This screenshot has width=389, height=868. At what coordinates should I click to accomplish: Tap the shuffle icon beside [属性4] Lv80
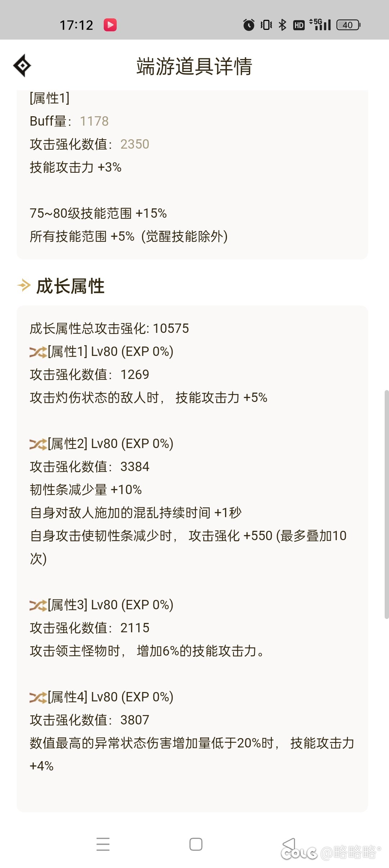click(38, 697)
